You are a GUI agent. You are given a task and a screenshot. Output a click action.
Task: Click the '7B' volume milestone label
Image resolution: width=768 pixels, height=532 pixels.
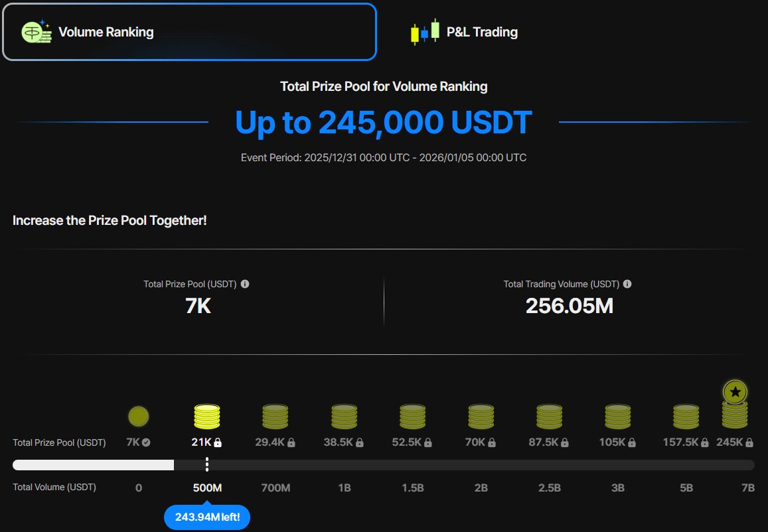748,488
